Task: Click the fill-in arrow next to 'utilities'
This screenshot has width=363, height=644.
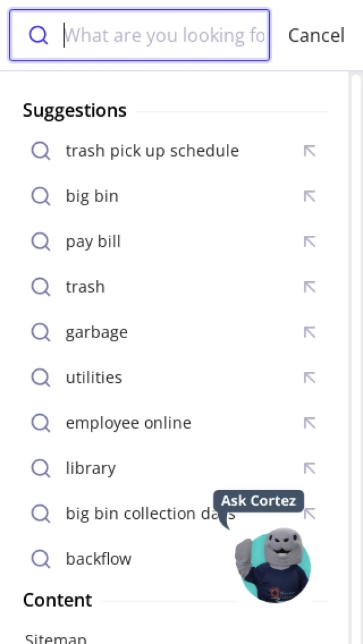Action: [310, 378]
